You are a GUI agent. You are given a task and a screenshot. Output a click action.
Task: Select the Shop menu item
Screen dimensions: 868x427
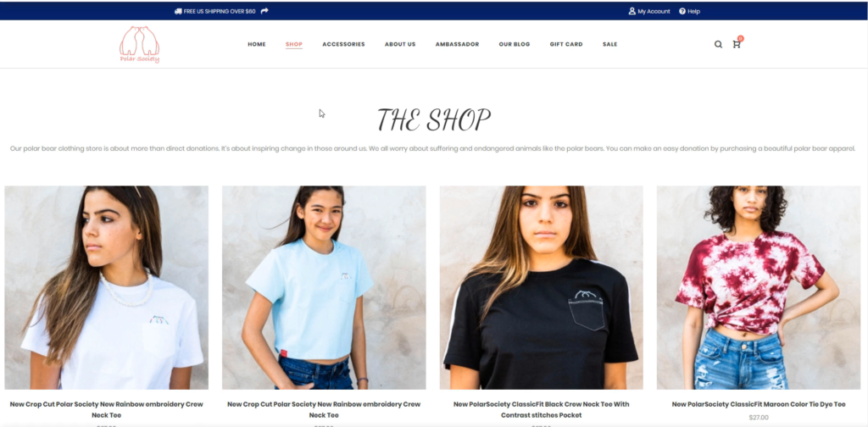click(294, 44)
